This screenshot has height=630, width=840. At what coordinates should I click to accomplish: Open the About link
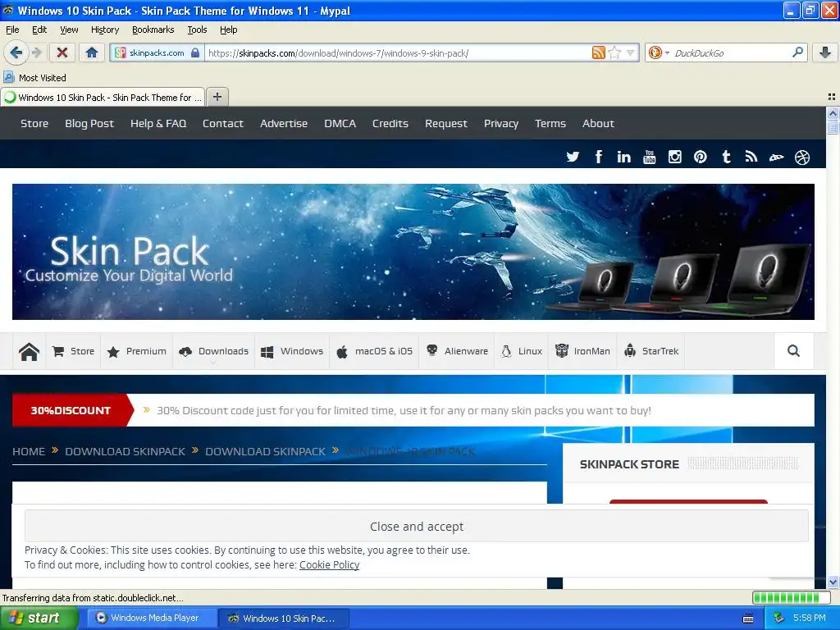[x=598, y=123]
